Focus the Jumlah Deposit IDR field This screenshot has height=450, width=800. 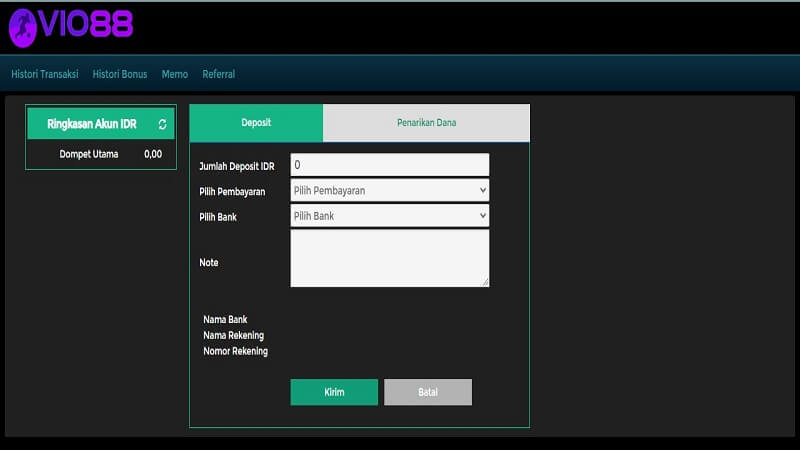point(390,165)
